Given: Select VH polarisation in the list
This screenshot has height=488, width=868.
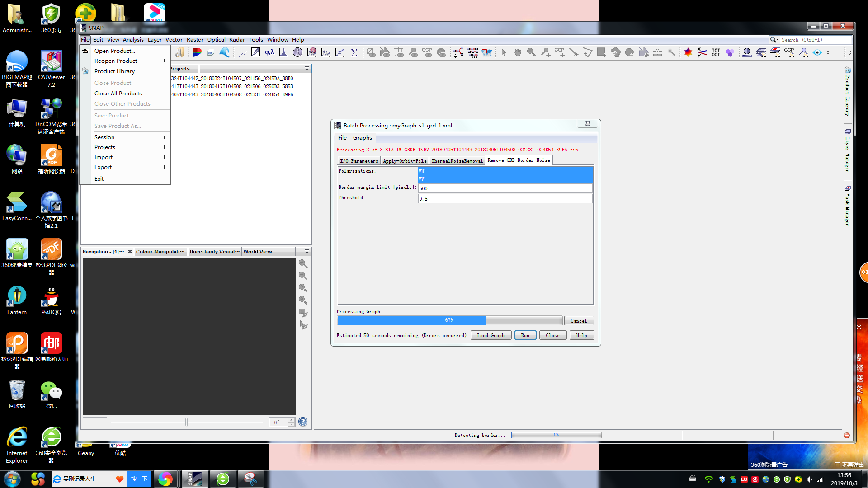Looking at the screenshot, I should 505,171.
